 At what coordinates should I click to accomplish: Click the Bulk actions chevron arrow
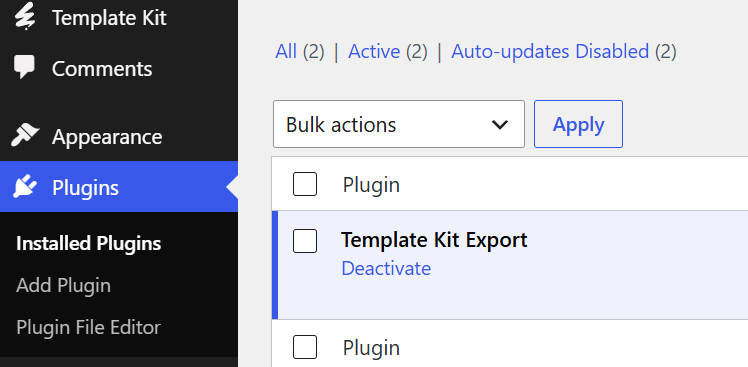499,125
